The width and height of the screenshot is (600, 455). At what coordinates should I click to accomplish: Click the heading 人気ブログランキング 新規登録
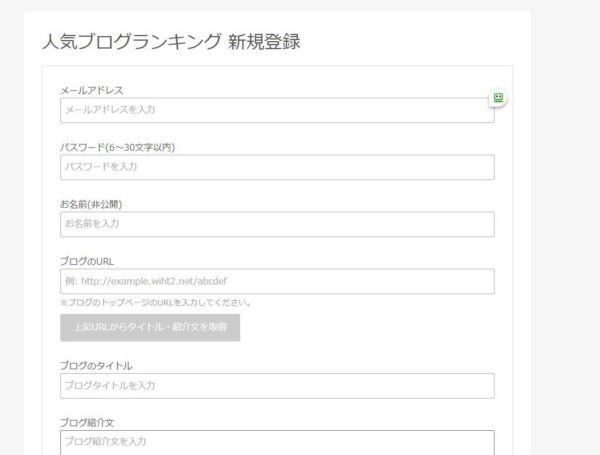tap(171, 41)
